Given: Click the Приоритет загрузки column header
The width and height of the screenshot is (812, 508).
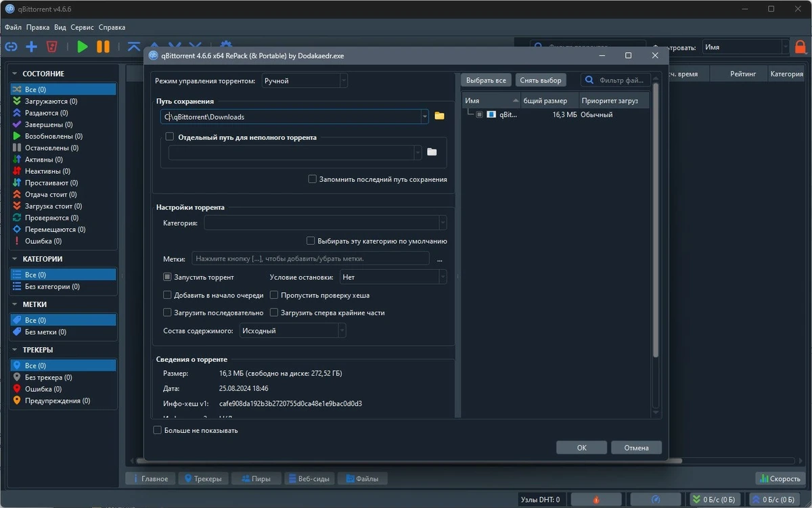Looking at the screenshot, I should [x=614, y=100].
